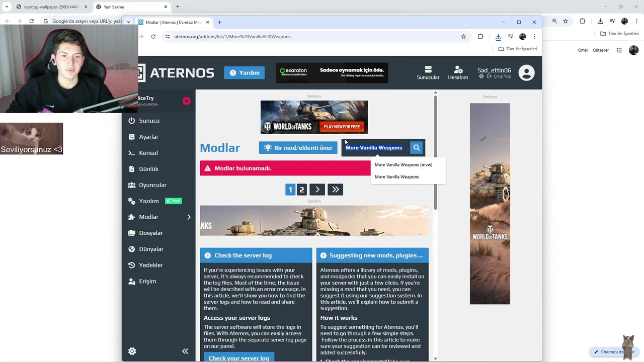Expand the Modlar sidebar submenu chevron
Viewport: 644px width, 362px height.
(189, 217)
